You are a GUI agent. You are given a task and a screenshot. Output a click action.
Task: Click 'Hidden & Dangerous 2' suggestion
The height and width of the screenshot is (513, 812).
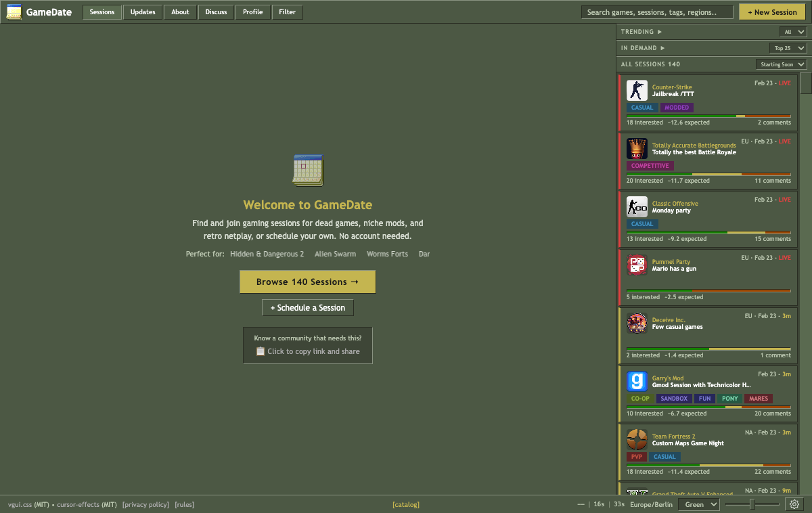pos(267,254)
